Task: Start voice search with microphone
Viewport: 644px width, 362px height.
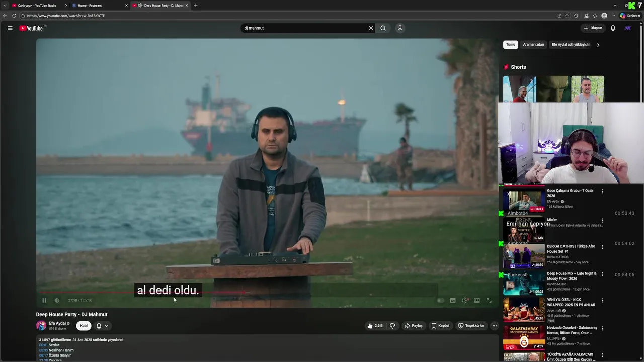Action: coord(400,28)
